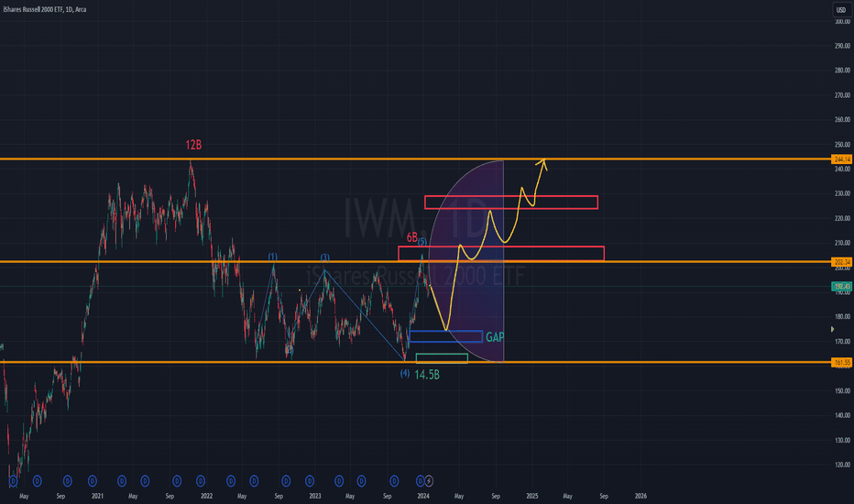Select the orange 161.55 price label
The image size is (854, 504).
[x=842, y=362]
